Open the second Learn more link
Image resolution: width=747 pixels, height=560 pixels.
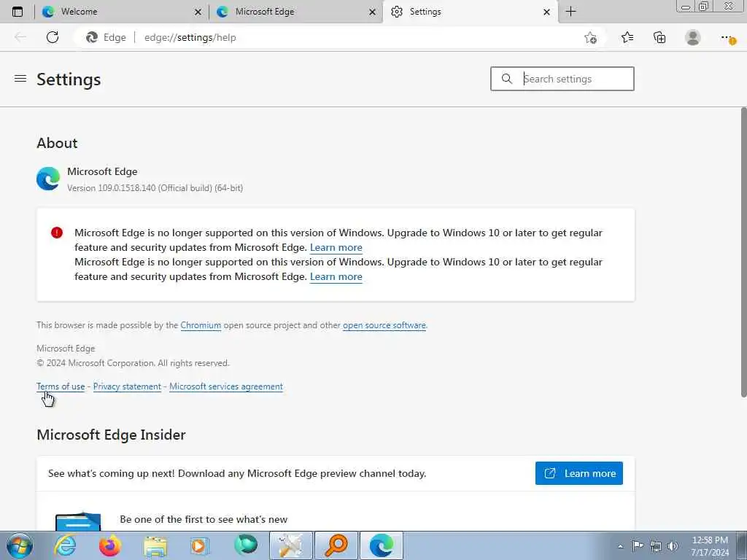click(x=336, y=276)
